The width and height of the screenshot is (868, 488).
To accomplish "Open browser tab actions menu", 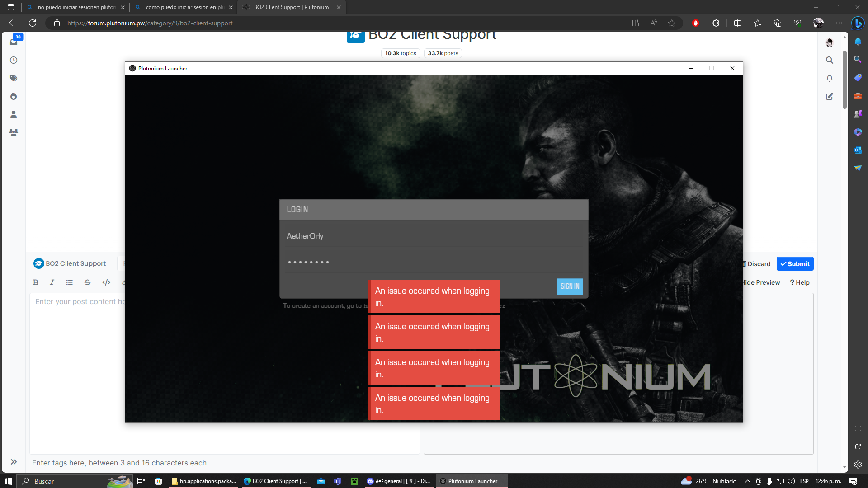I will [11, 7].
